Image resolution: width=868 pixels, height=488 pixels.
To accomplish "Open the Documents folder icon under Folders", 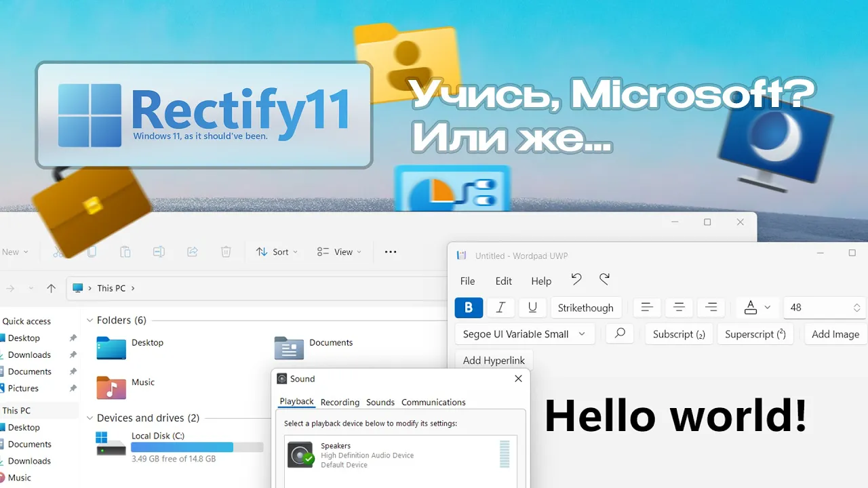I will 289,348.
